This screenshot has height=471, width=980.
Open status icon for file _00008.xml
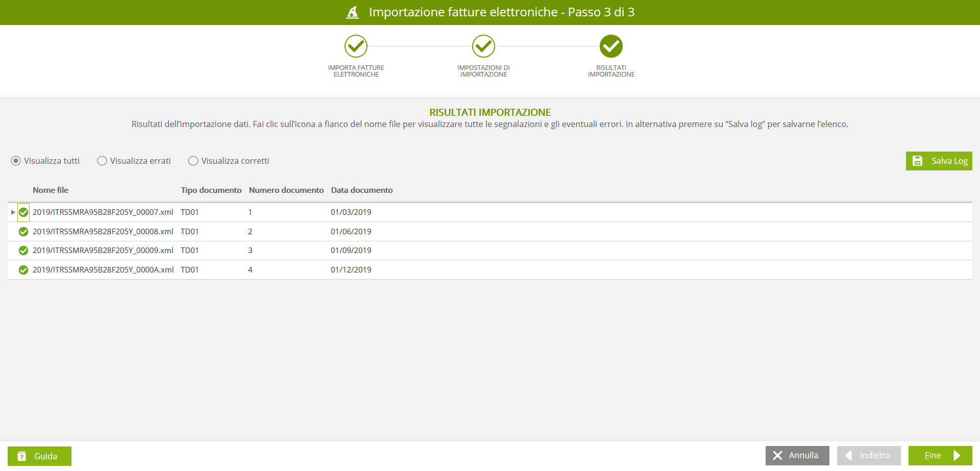click(x=23, y=232)
